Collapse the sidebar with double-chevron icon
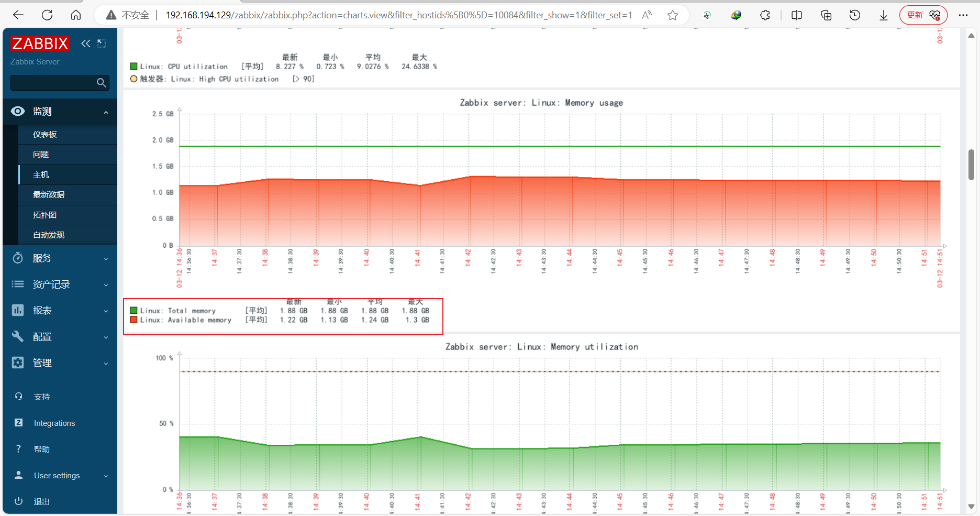The image size is (980, 516). 86,43
